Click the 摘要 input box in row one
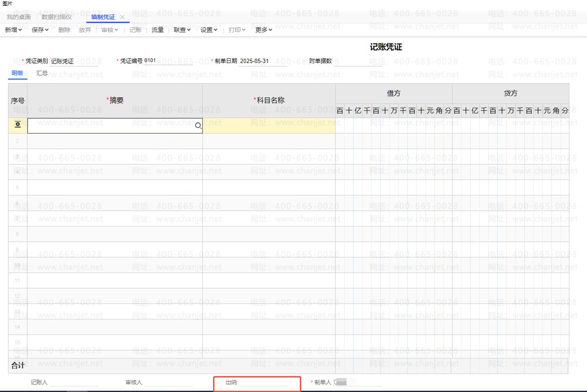Image resolution: width=587 pixels, height=392 pixels. tap(110, 126)
